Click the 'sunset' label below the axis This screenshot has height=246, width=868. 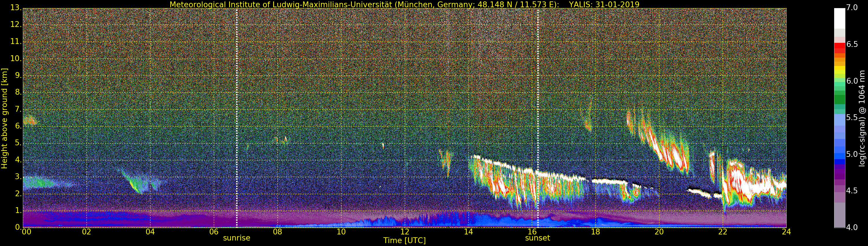click(538, 238)
